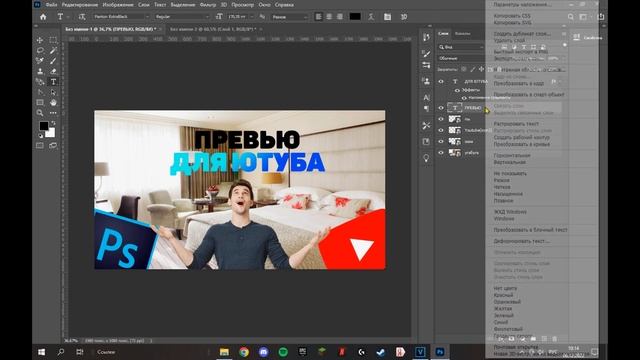Screen dimensions: 640x360
Task: Open the anti-aliasing method dropdown
Action: pos(289,17)
